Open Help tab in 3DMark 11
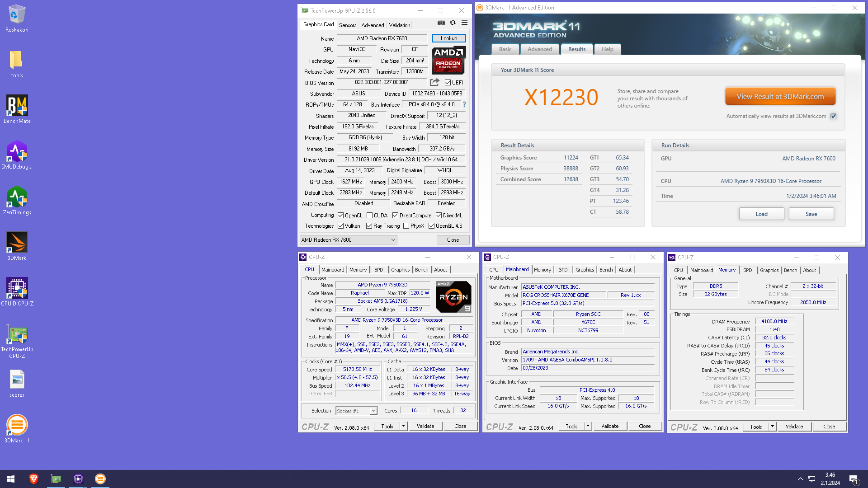 pyautogui.click(x=607, y=49)
